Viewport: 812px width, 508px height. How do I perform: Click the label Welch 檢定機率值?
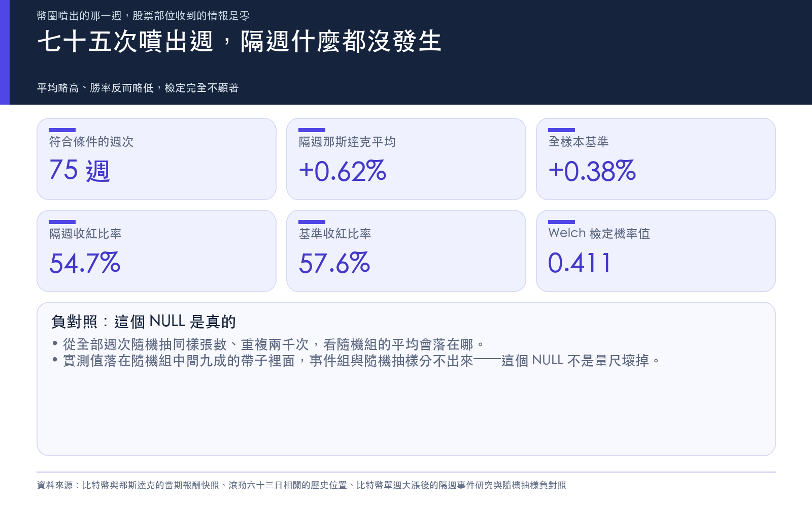tap(599, 234)
